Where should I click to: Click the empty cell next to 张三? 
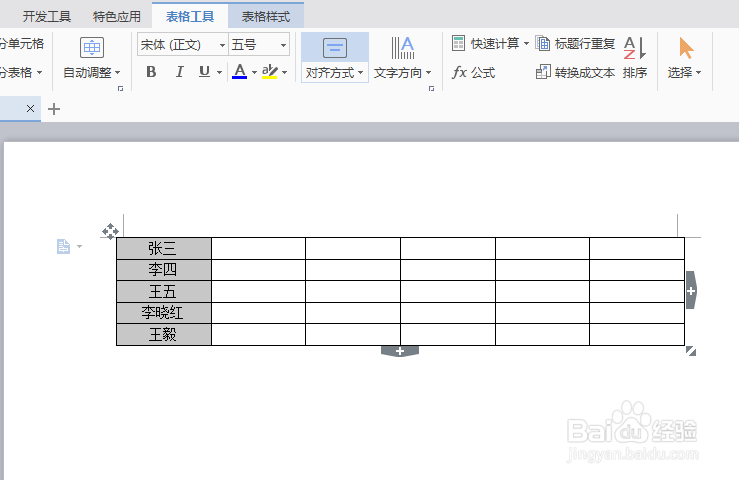pos(258,248)
